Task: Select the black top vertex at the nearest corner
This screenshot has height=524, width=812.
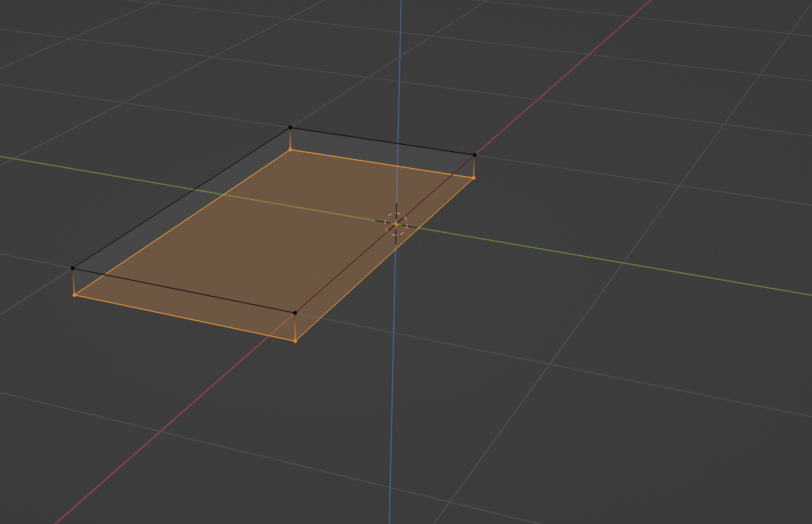Action: pyautogui.click(x=295, y=313)
